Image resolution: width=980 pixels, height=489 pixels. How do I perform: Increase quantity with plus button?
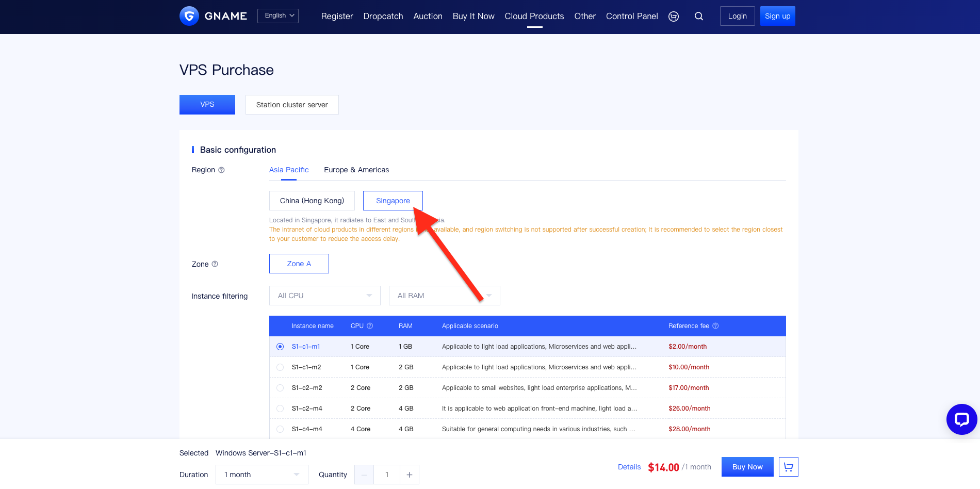click(x=410, y=475)
